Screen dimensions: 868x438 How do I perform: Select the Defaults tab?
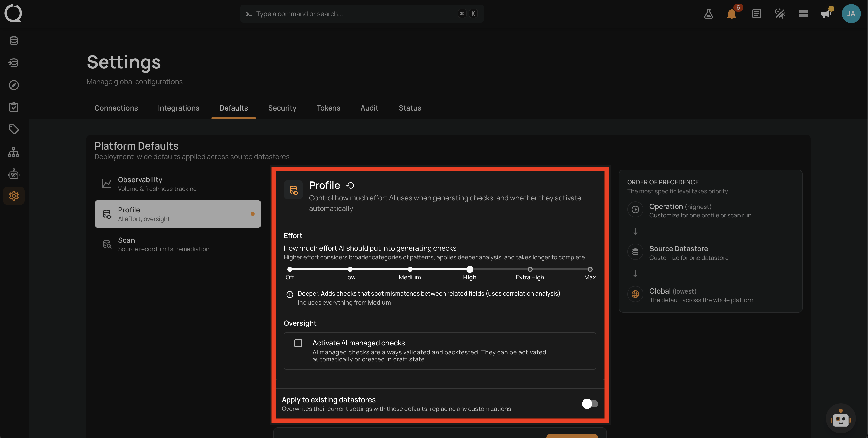(x=234, y=108)
